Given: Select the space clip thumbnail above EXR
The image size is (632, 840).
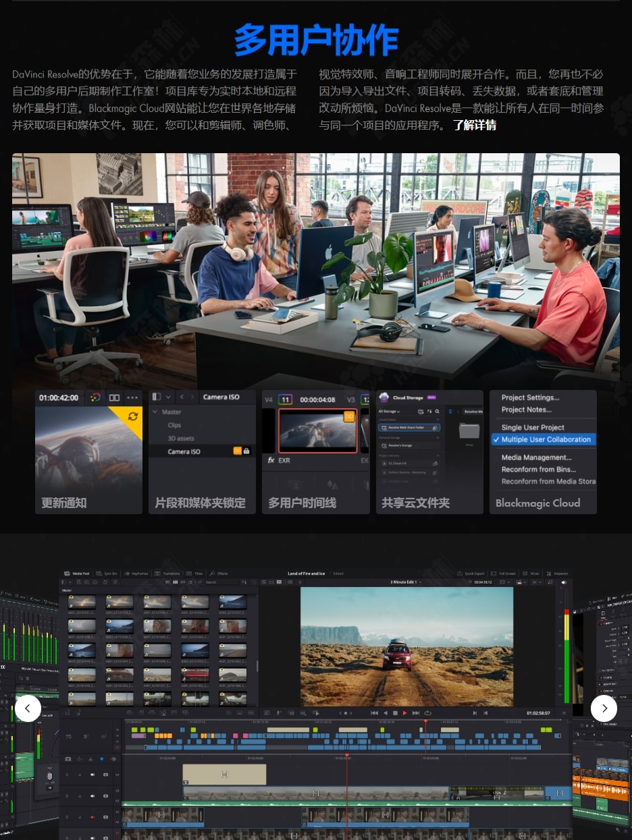Looking at the screenshot, I should 317,430.
